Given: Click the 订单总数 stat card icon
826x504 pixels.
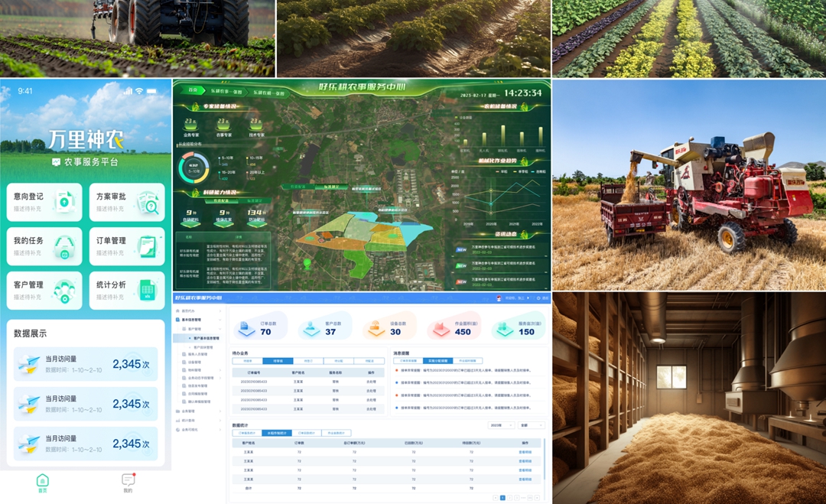Looking at the screenshot, I should 247,327.
